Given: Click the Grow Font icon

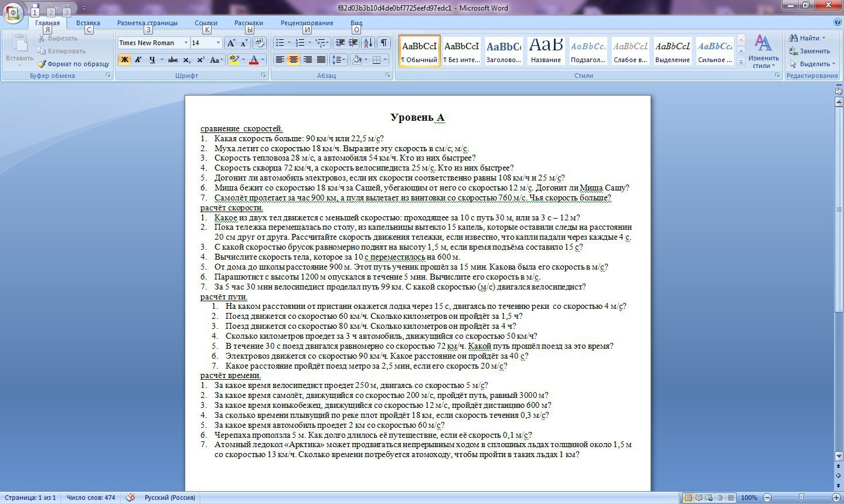Looking at the screenshot, I should click(231, 43).
